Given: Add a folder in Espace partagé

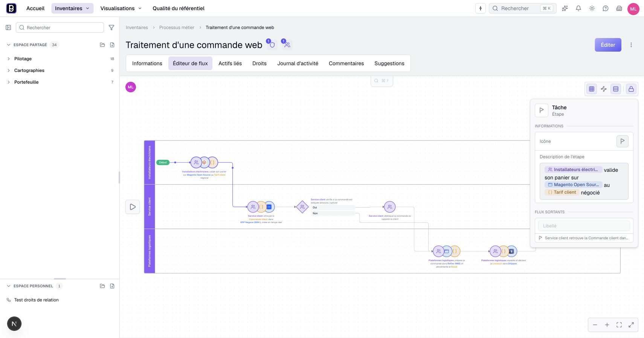Looking at the screenshot, I should [102, 45].
